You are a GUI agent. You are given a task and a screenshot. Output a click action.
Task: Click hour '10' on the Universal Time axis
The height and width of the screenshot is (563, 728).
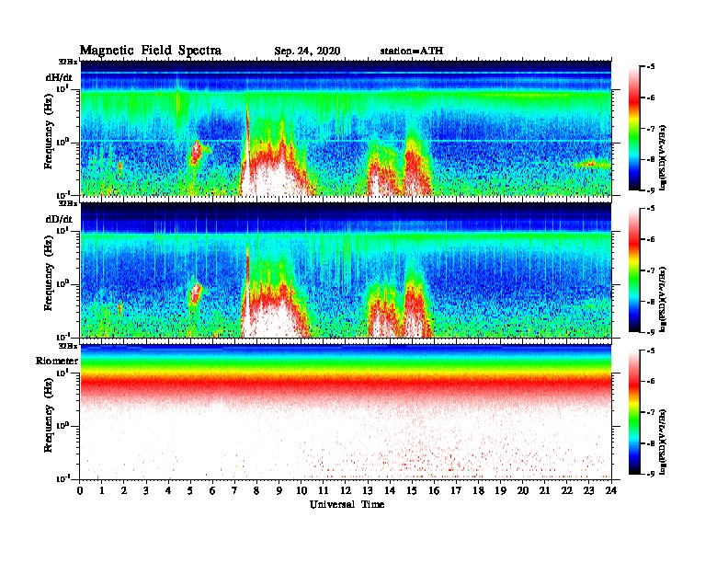(301, 491)
